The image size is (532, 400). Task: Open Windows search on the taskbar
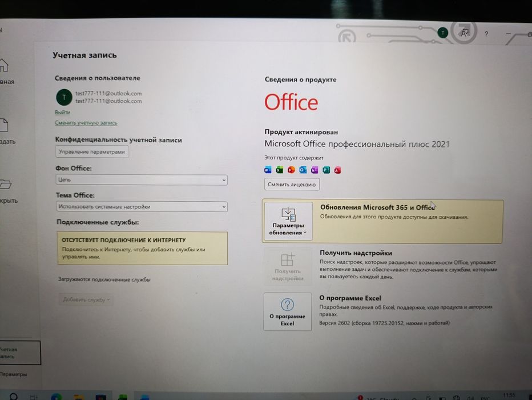(14, 396)
